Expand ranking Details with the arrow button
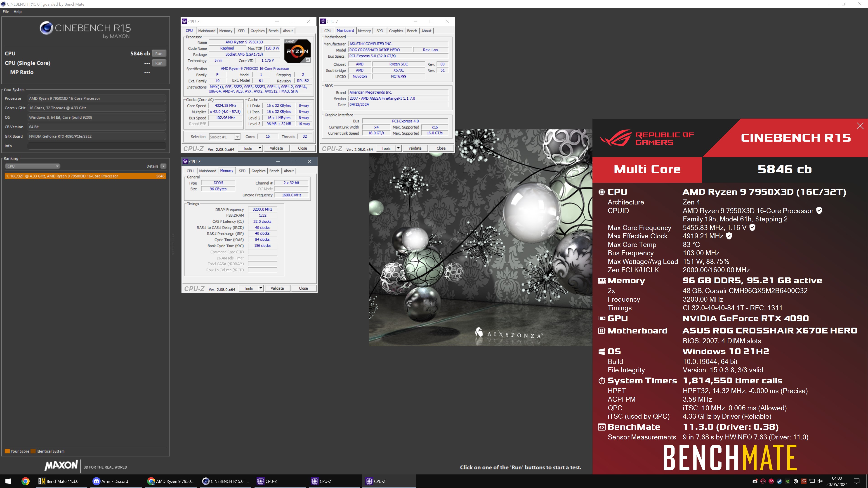Screen dimensions: 868x488 (x=163, y=166)
